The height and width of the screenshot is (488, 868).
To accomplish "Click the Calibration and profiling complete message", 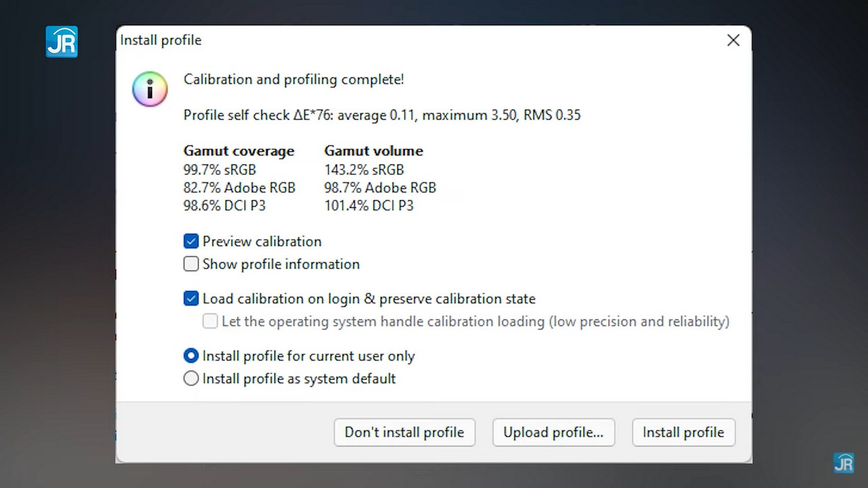I will tap(294, 79).
